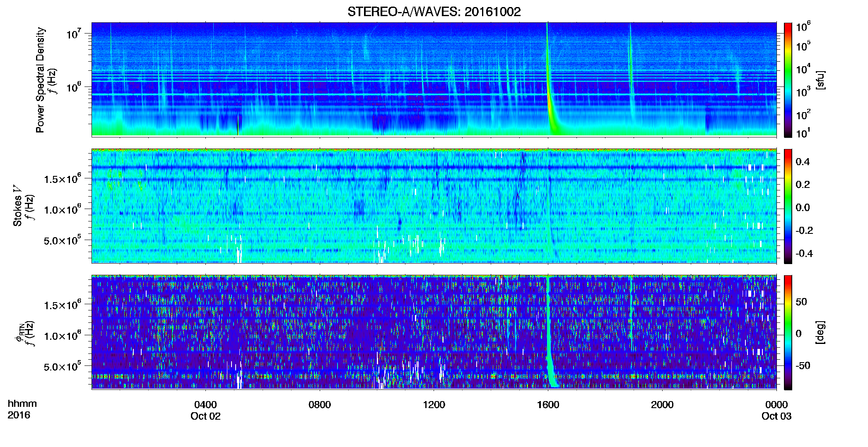Image resolution: width=868 pixels, height=447 pixels.
Task: Click the 1600 burst trace in phi RTN panel
Action: [x=550, y=332]
